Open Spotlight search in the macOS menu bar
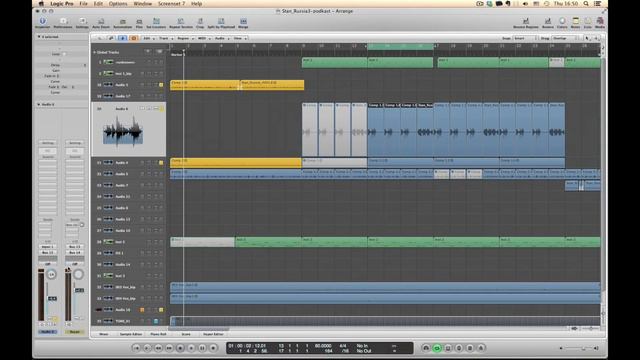 (x=586, y=4)
